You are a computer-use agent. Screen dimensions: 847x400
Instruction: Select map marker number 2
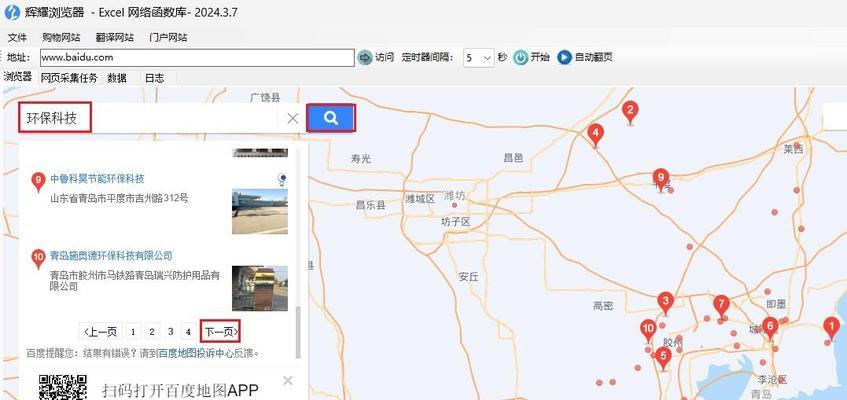[630, 113]
